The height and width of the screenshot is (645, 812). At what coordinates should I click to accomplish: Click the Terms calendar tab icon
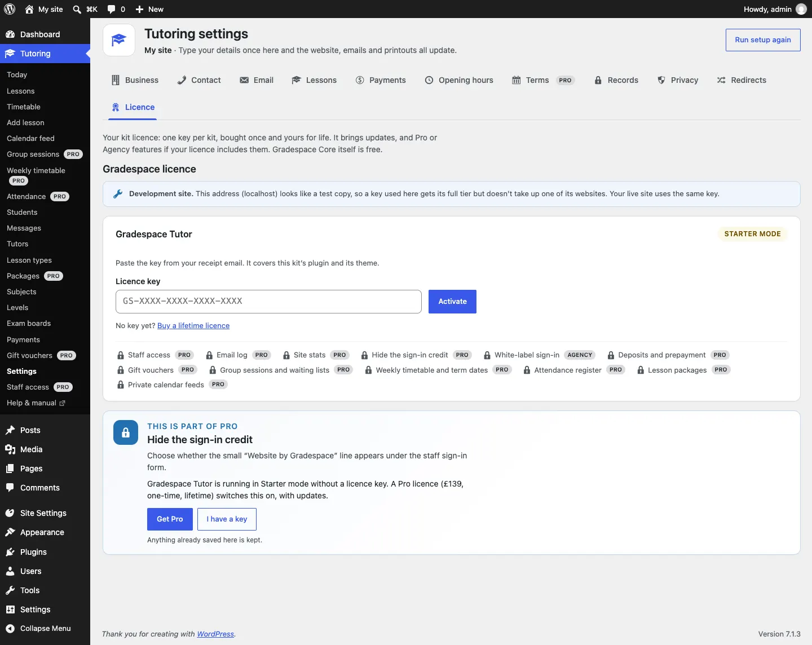pos(517,80)
